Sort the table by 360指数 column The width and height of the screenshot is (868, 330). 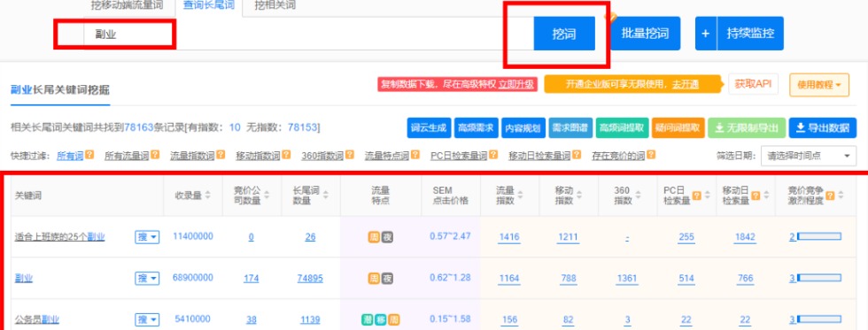(x=639, y=196)
